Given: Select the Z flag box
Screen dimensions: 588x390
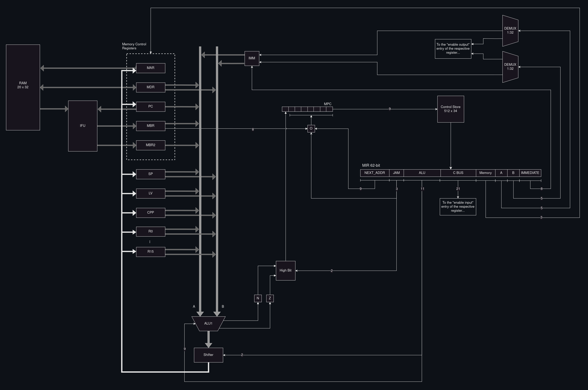Looking at the screenshot, I should (x=270, y=298).
